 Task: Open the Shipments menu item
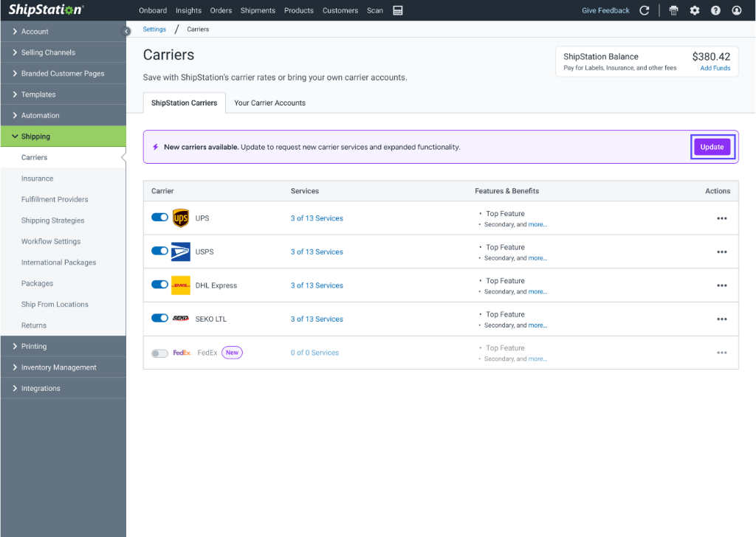(258, 10)
